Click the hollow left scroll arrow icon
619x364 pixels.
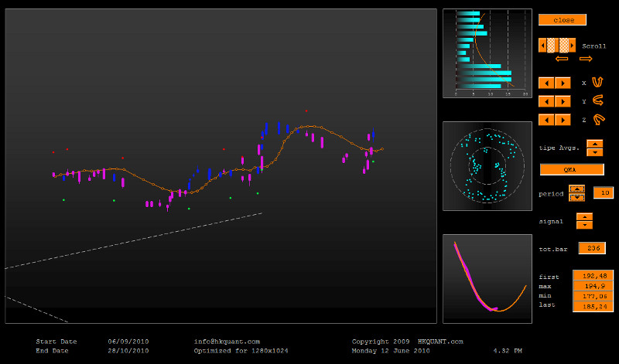563,59
